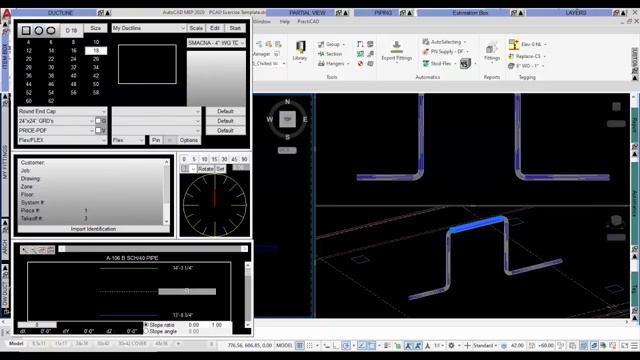The width and height of the screenshot is (640, 360).
Task: Click the Group tool icon
Action: 321,44
